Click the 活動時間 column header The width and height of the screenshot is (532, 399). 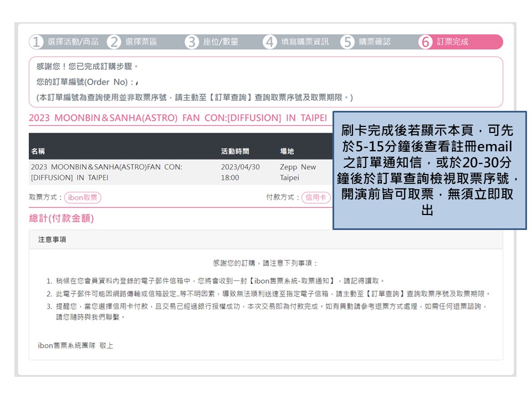(x=235, y=151)
